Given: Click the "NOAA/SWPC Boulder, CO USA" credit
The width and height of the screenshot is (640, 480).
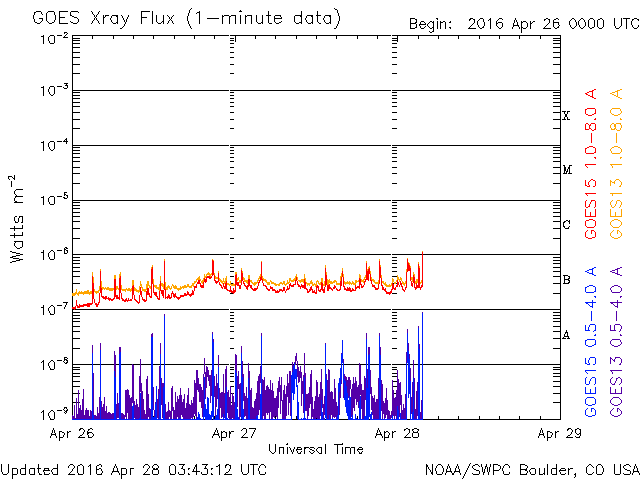Looking at the screenshot, I should [x=532, y=470].
